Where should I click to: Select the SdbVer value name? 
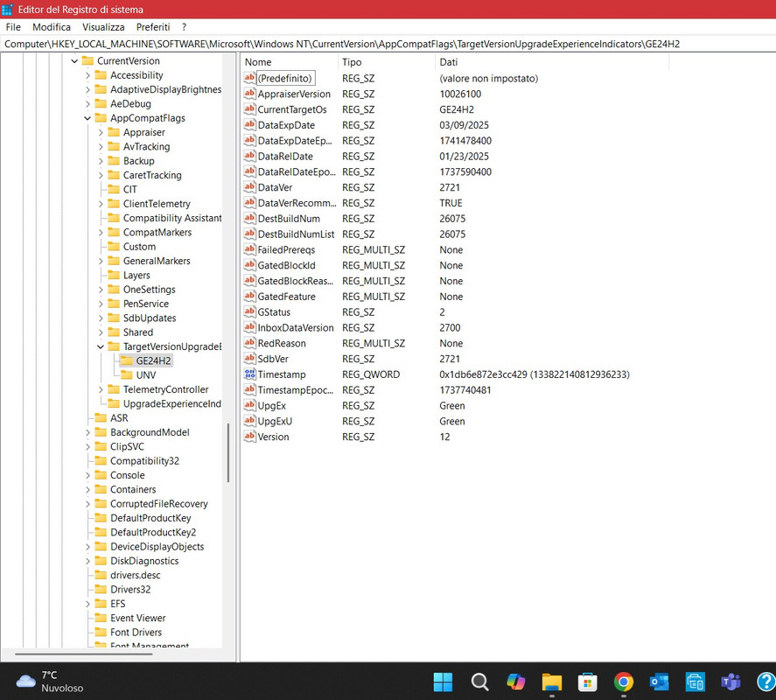tap(273, 359)
